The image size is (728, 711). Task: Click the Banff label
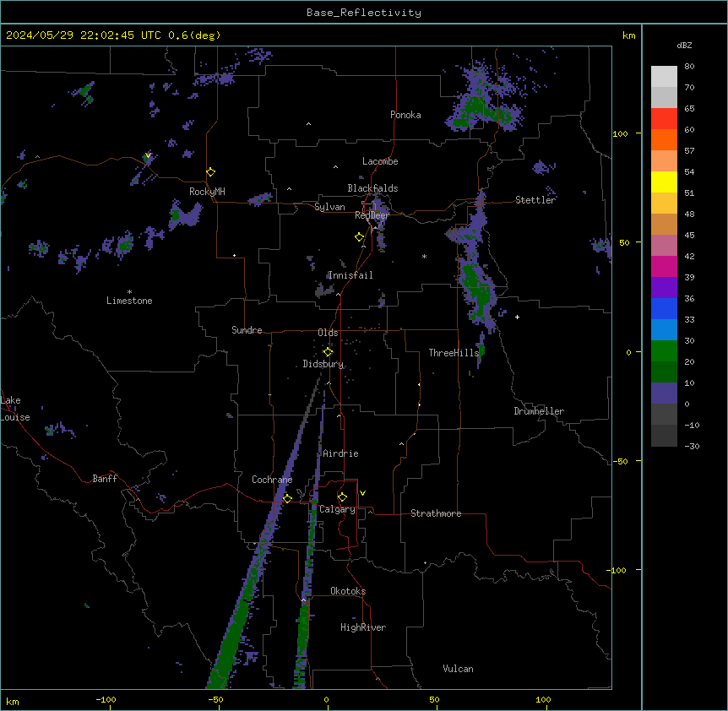point(105,479)
